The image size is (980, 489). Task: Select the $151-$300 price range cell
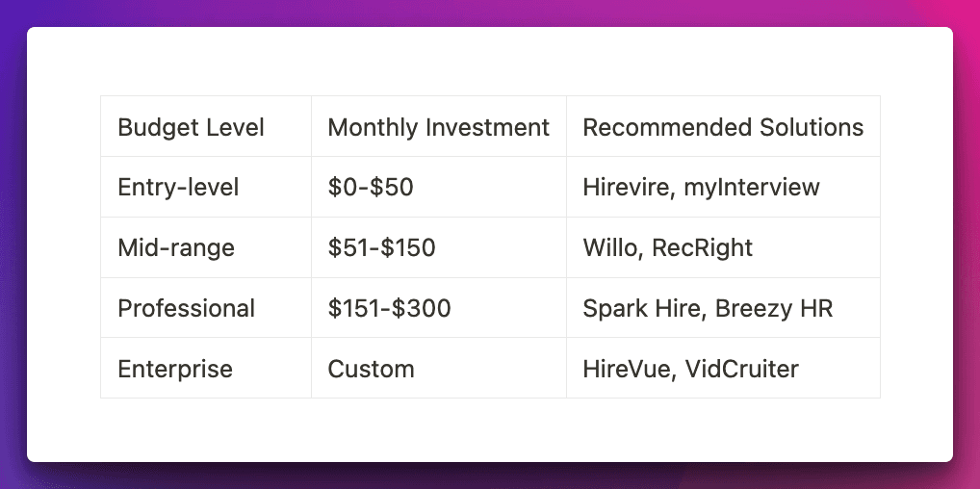[x=389, y=308]
